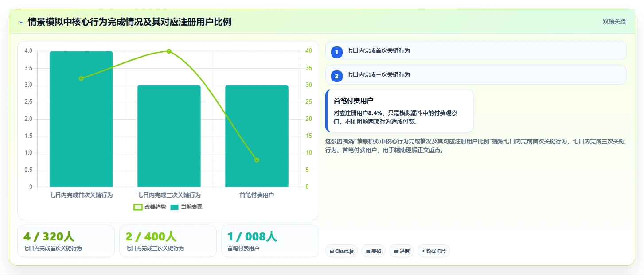Toggle the 当前表现 legend entry
644x275 pixels.
click(x=186, y=207)
